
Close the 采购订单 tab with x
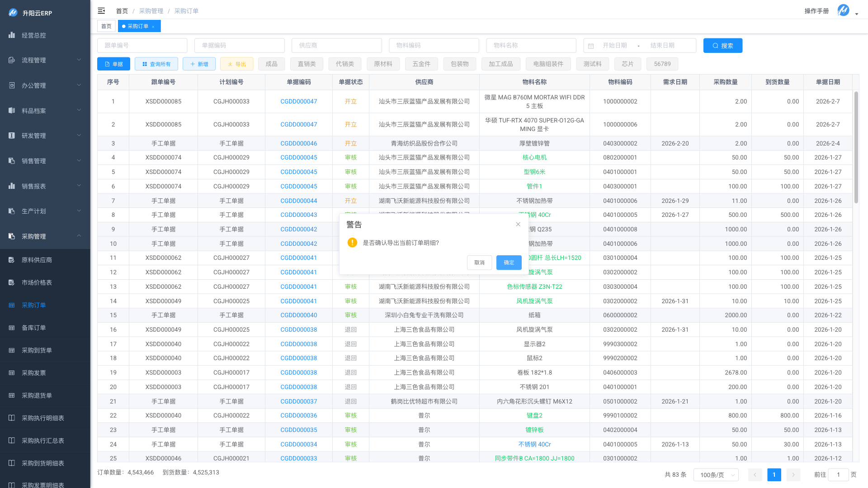click(153, 27)
